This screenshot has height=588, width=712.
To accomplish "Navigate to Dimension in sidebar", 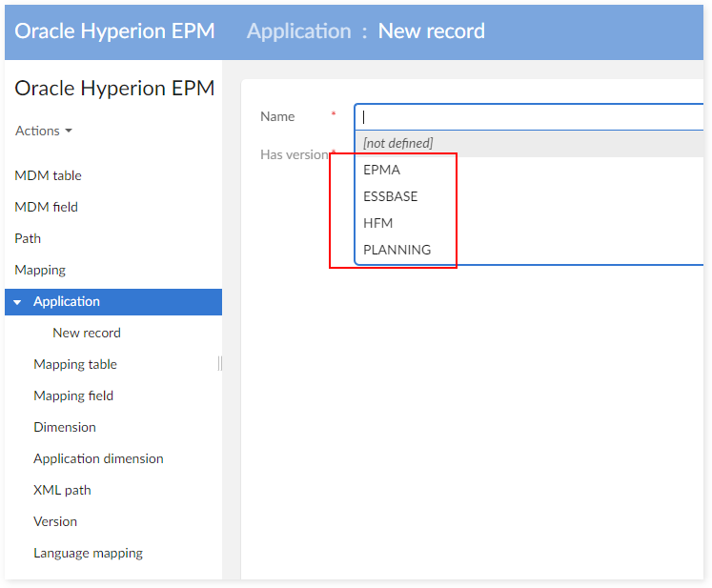I will click(65, 427).
